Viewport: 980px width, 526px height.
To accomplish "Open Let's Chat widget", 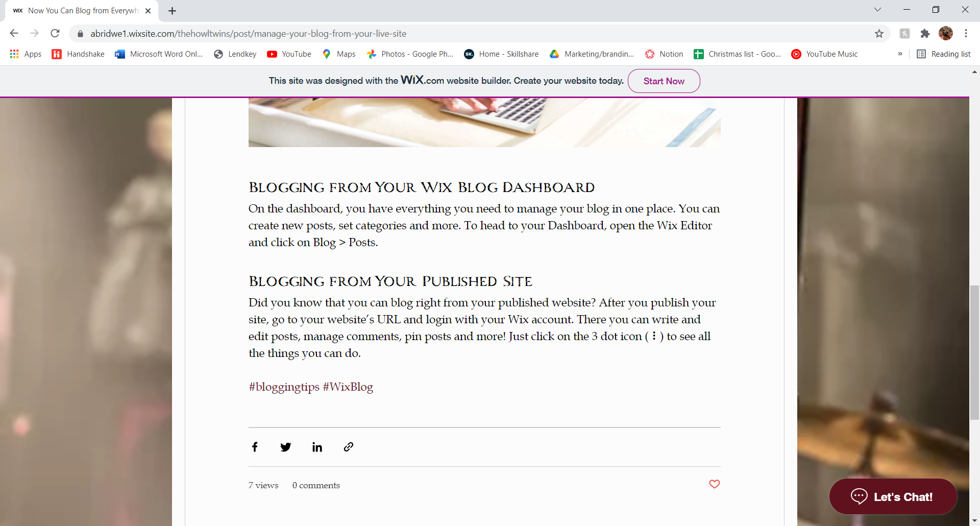I will pos(893,496).
